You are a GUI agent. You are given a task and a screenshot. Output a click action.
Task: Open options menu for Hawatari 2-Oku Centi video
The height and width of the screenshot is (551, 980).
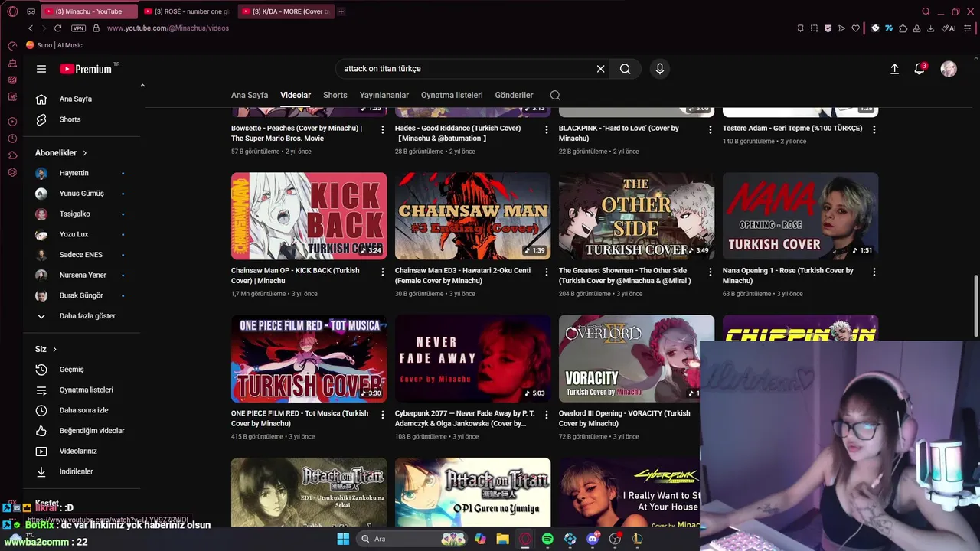click(547, 272)
